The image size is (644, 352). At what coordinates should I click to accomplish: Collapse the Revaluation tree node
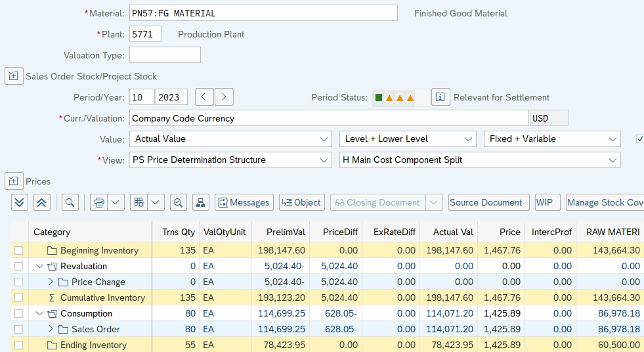coord(40,266)
